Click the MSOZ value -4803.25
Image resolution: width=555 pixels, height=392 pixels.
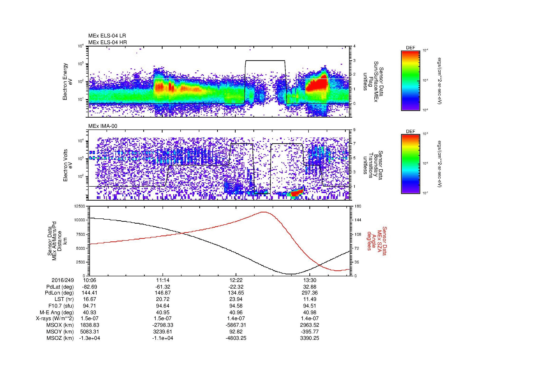pyautogui.click(x=236, y=338)
